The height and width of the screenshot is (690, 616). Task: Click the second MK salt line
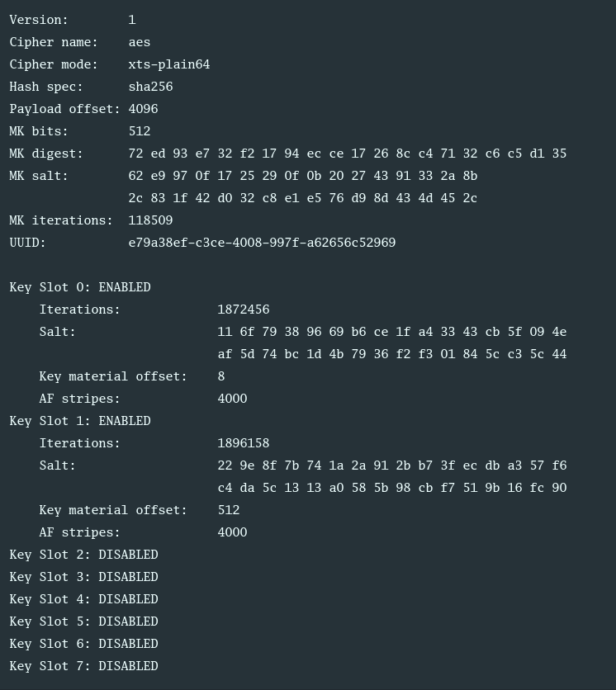(x=303, y=198)
